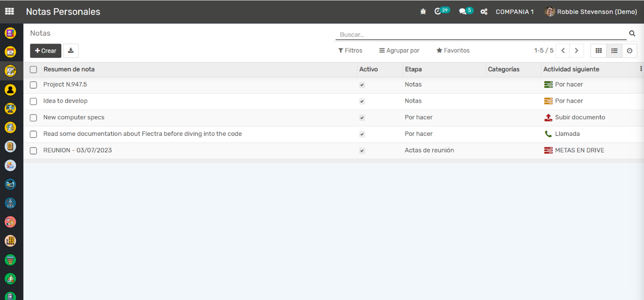Open conversations chat icon with 5 badge
This screenshot has height=300, width=644.
(x=463, y=11)
